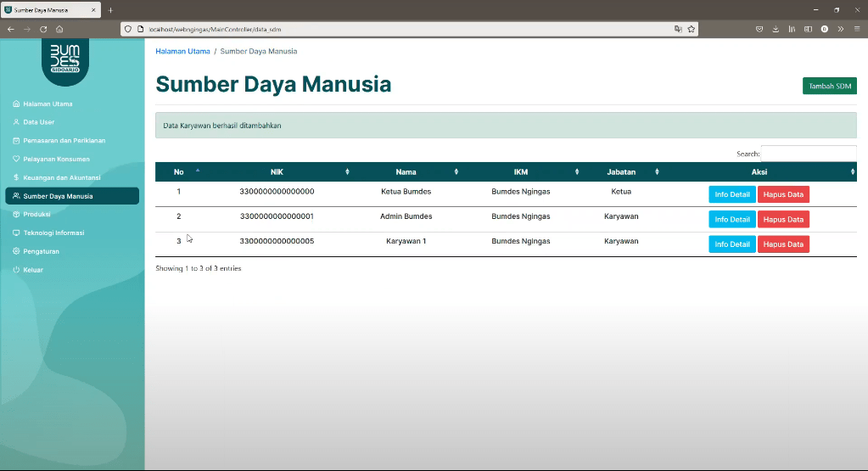Image resolution: width=868 pixels, height=471 pixels.
Task: Open Keuangan dan Akuntansi menu
Action: click(62, 177)
